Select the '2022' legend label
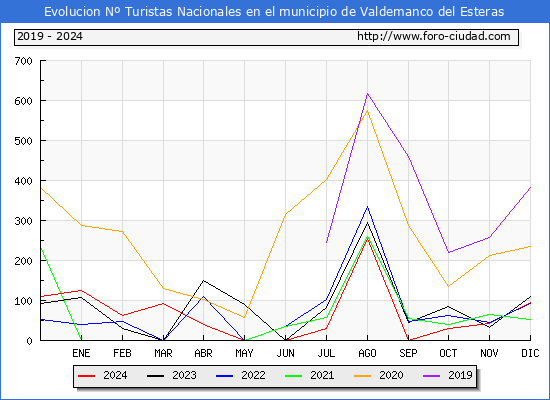 253,375
